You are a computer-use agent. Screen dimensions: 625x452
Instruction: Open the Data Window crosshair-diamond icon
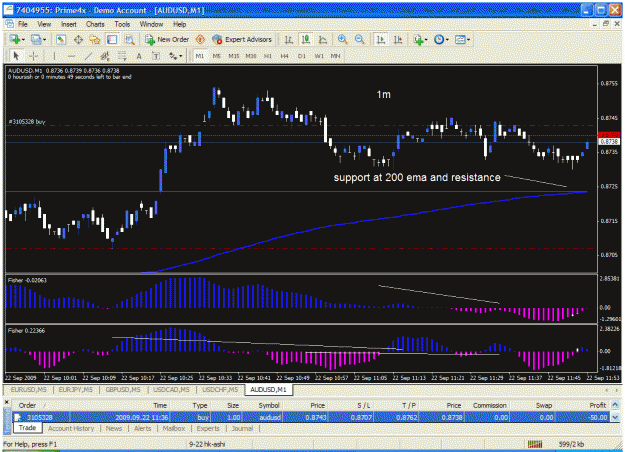click(78, 39)
